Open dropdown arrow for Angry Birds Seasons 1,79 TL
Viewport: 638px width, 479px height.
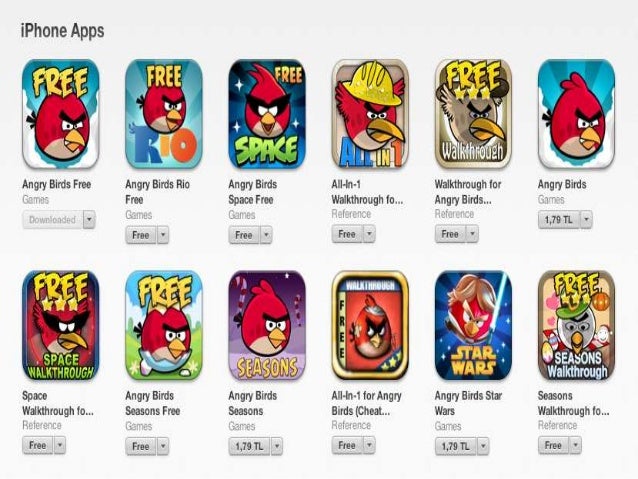coord(277,446)
